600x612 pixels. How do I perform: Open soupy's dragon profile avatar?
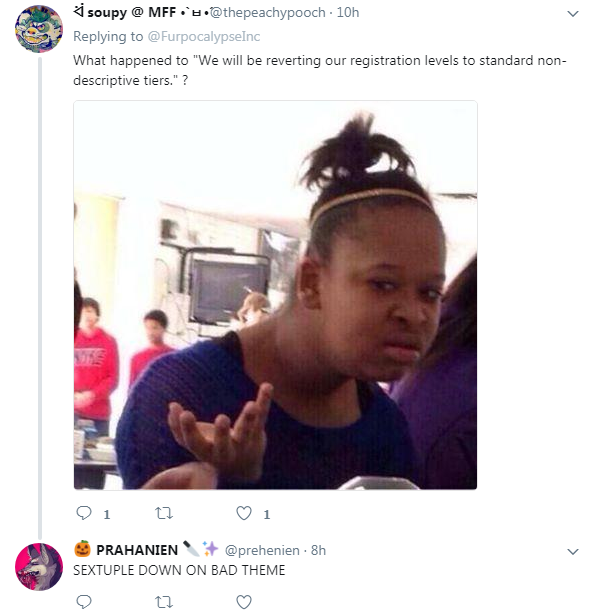(x=39, y=29)
